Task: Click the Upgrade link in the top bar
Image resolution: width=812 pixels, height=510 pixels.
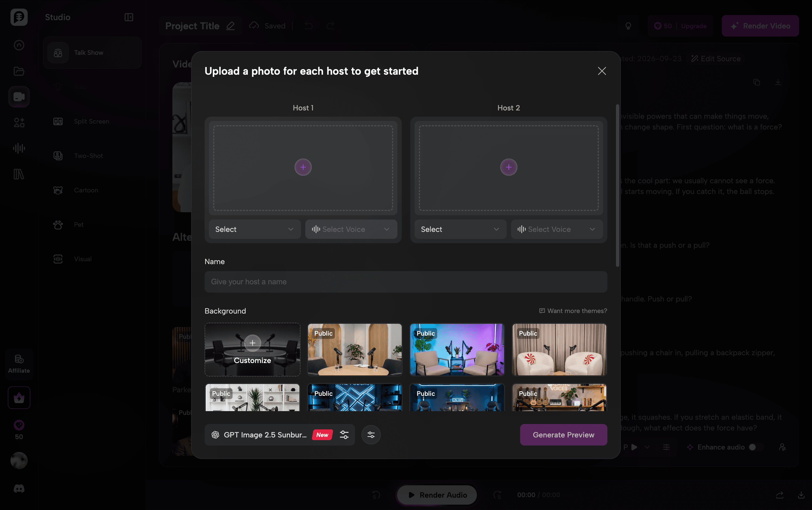Action: click(x=694, y=26)
